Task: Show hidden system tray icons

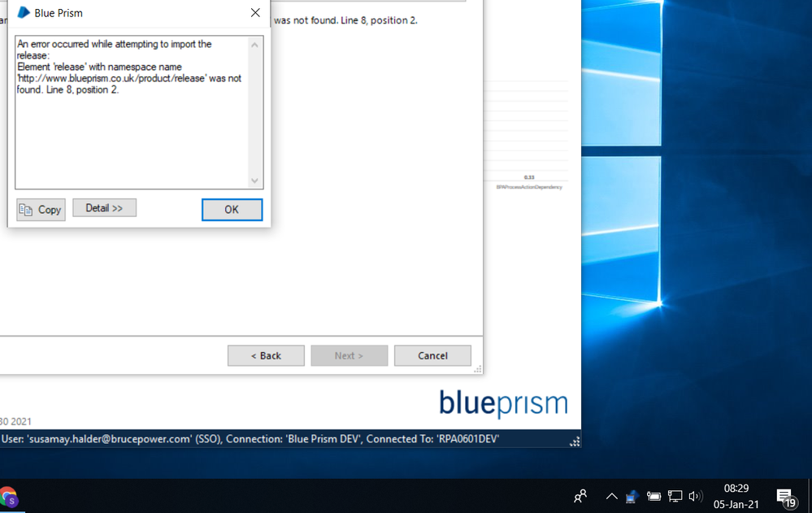Action: (611, 497)
